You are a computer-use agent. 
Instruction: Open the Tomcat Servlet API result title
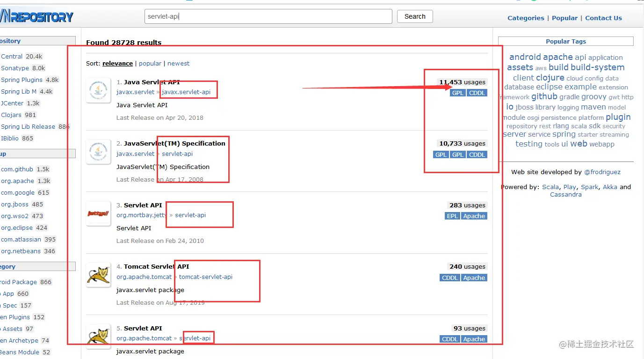[157, 266]
